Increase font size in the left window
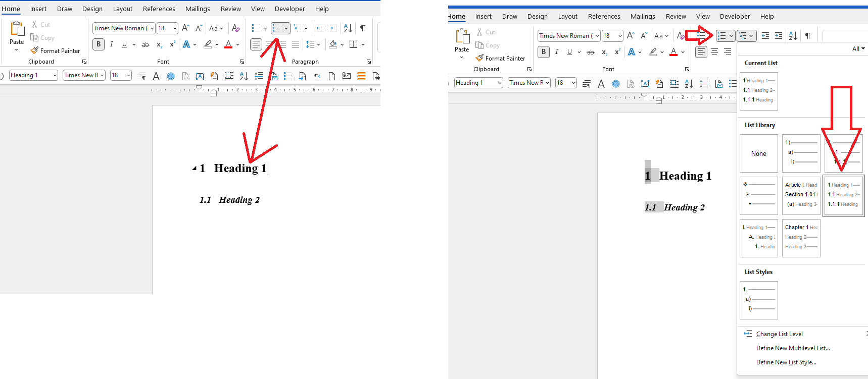 click(x=185, y=28)
